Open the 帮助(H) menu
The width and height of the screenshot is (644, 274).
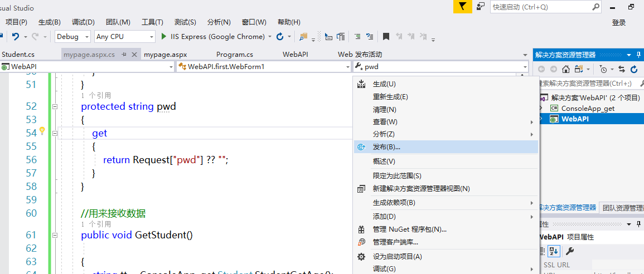(x=289, y=22)
